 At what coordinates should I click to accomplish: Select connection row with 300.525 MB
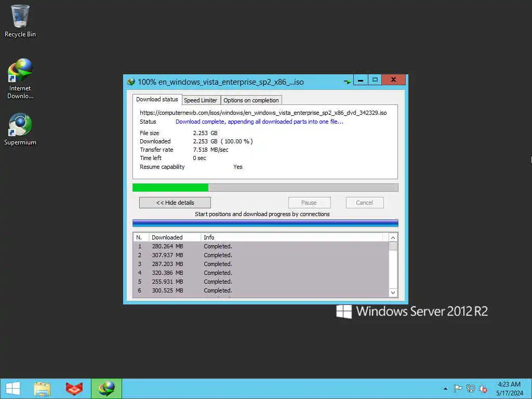pyautogui.click(x=261, y=290)
